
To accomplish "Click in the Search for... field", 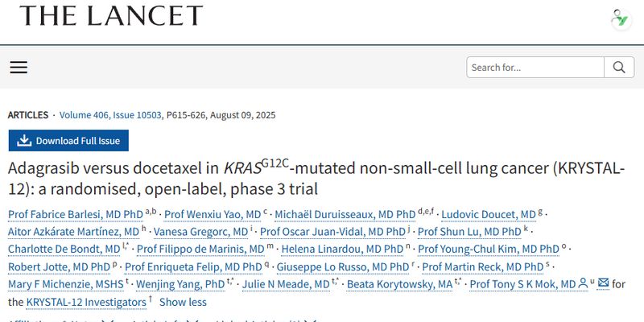I will pyautogui.click(x=534, y=68).
